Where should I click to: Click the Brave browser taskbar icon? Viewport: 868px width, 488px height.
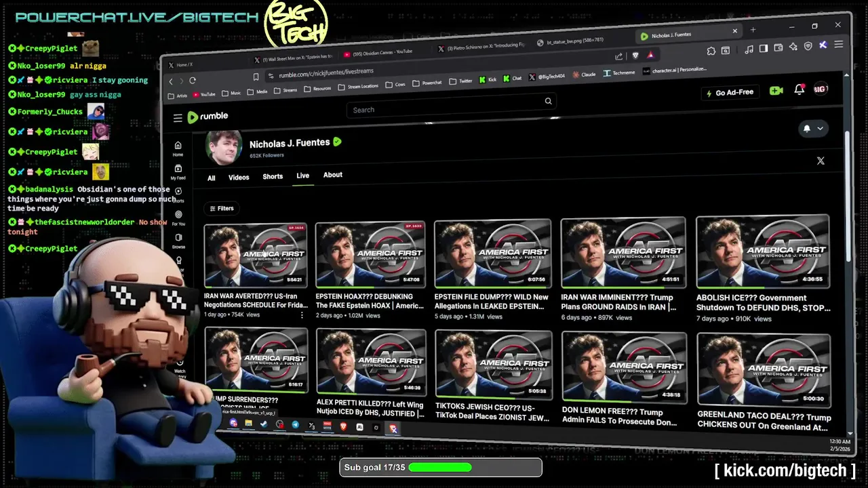point(343,426)
